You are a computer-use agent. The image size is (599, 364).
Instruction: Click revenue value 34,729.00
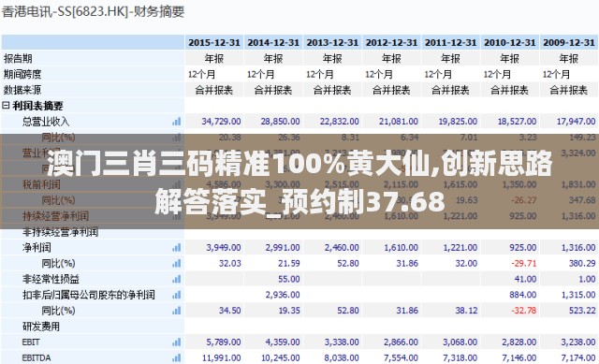221,122
